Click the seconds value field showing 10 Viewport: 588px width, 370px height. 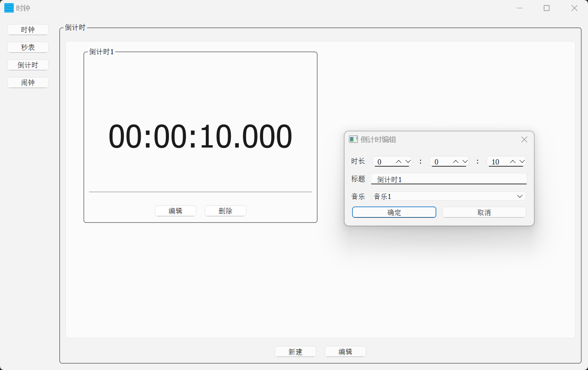coord(498,162)
